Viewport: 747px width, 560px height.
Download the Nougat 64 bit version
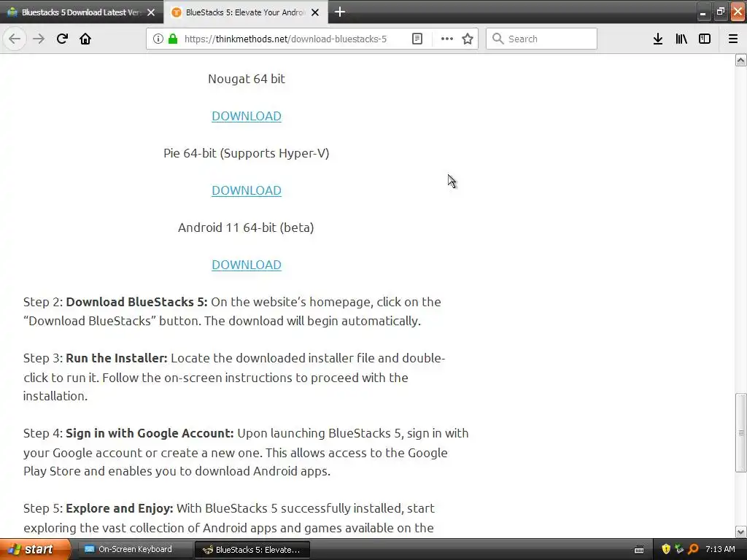pos(247,116)
